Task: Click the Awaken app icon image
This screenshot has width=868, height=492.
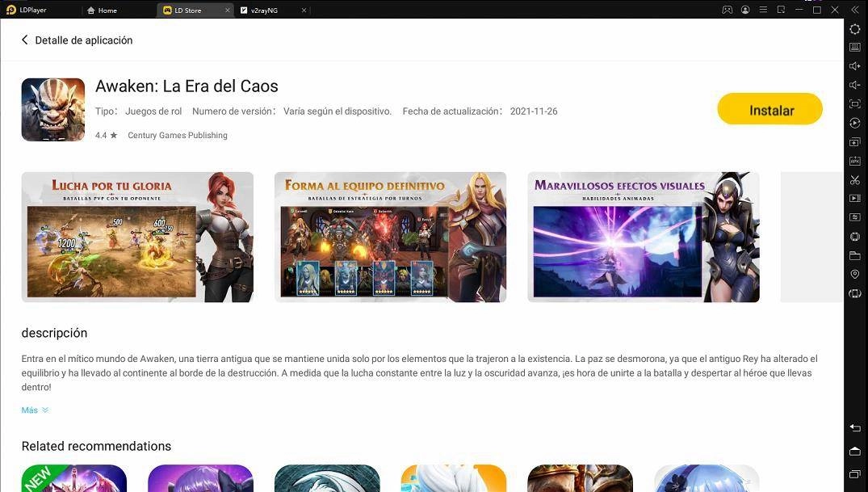Action: coord(53,110)
